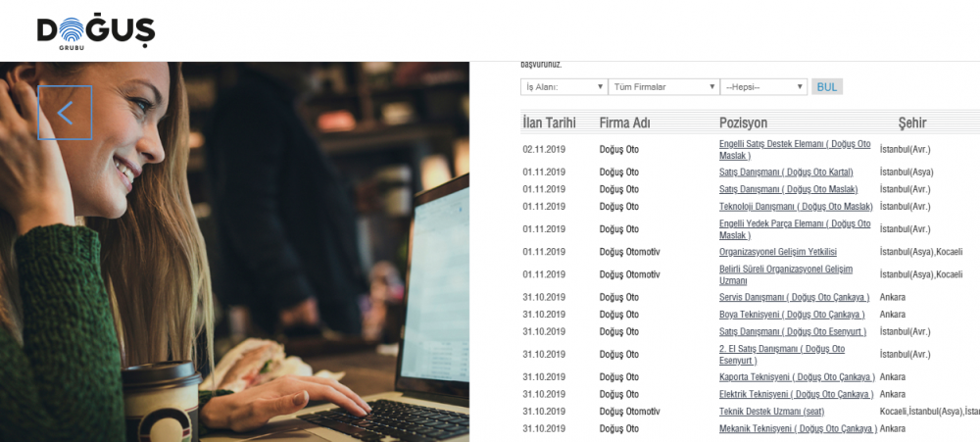The image size is (980, 442).
Task: Open the --Hepsi-- city dropdown
Action: coord(763,87)
